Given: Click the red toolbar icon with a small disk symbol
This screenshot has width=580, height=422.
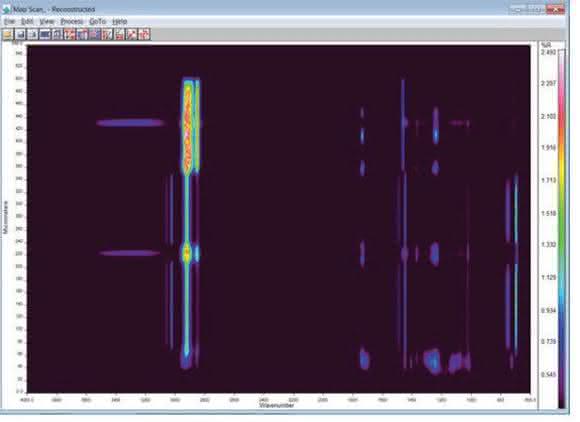Looking at the screenshot, I should 119,34.
